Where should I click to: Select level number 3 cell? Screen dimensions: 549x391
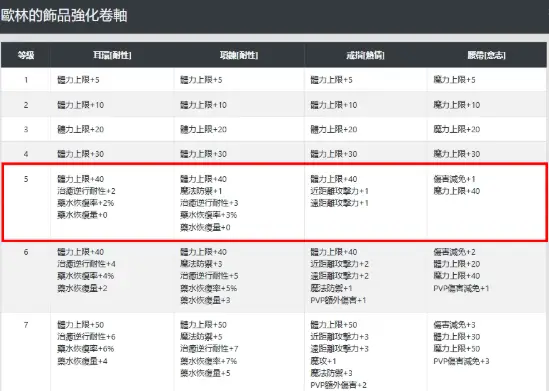click(26, 129)
